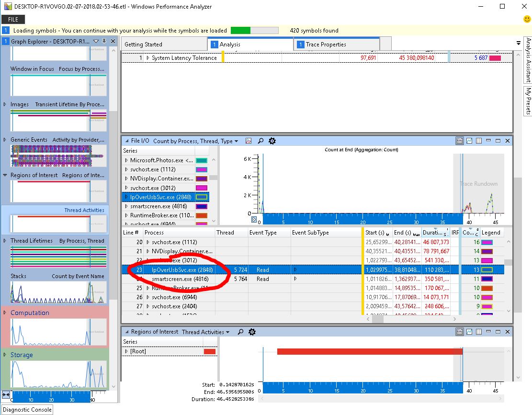The width and height of the screenshot is (532, 415).
Task: Open the File I/O view editor icon
Action: coord(249,141)
